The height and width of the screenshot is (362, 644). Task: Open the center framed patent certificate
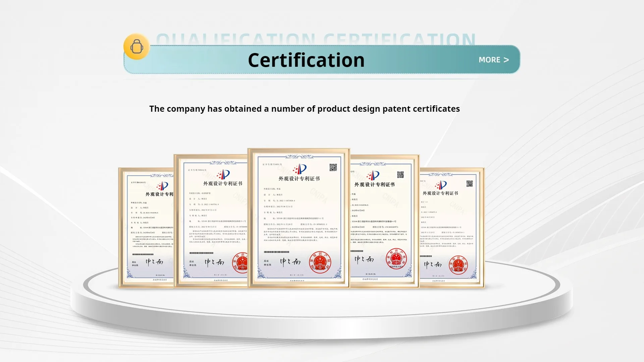[x=299, y=218]
